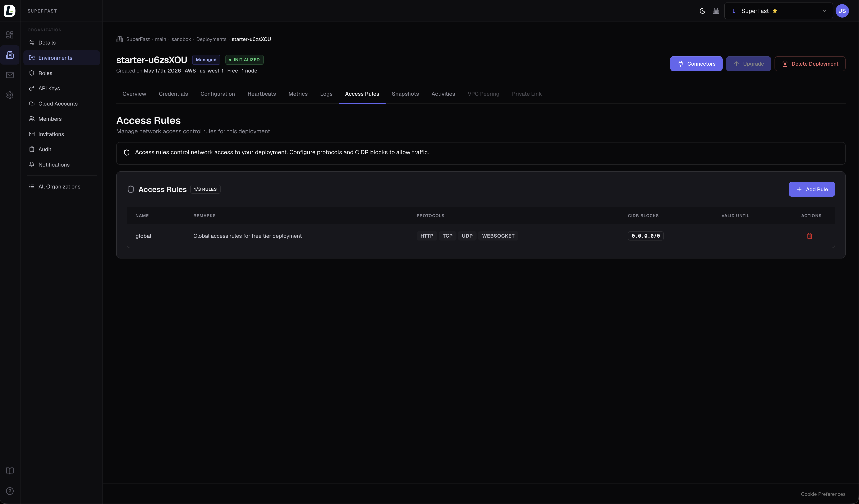The height and width of the screenshot is (504, 859).
Task: Click SuperFast breadcrumb link
Action: pyautogui.click(x=138, y=39)
